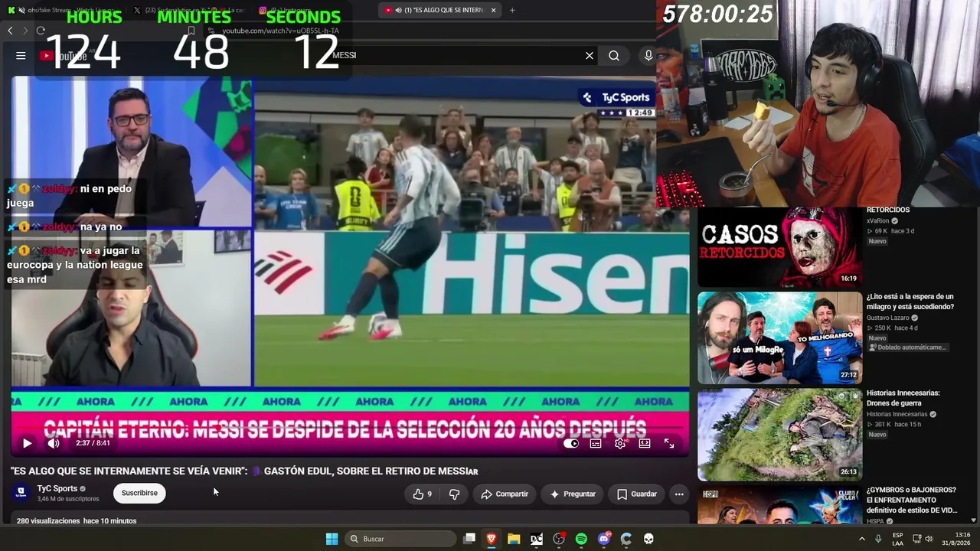Start voice search with the microphone button
The image size is (980, 551).
(648, 55)
